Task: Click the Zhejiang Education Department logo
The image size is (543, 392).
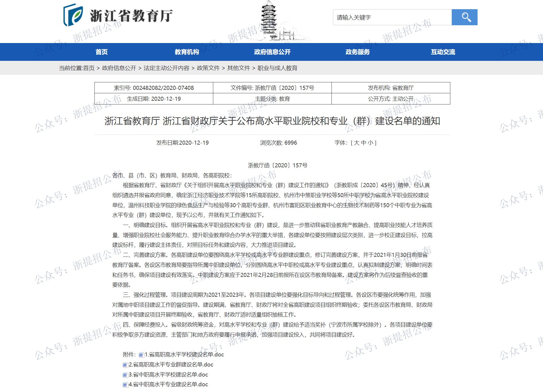Action: click(118, 15)
